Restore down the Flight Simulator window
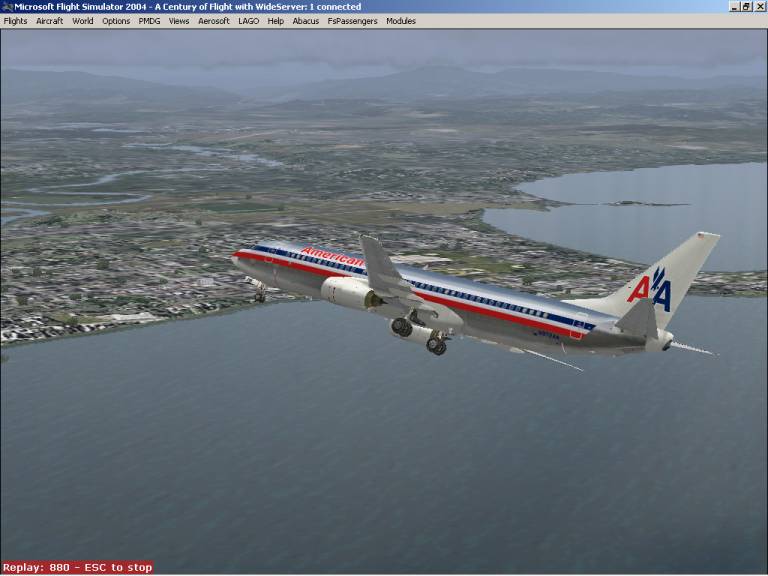The width and height of the screenshot is (768, 576). pyautogui.click(x=747, y=6)
